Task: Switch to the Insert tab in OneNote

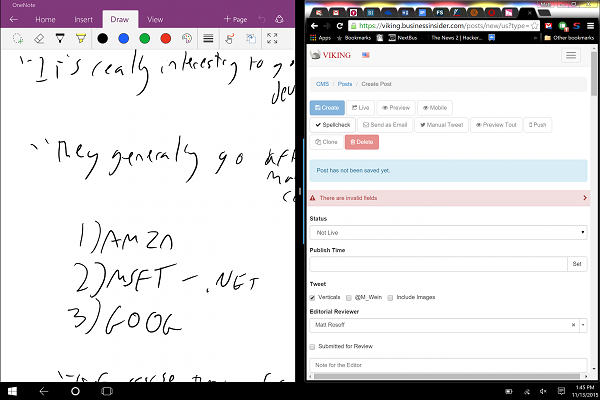Action: 84,19
